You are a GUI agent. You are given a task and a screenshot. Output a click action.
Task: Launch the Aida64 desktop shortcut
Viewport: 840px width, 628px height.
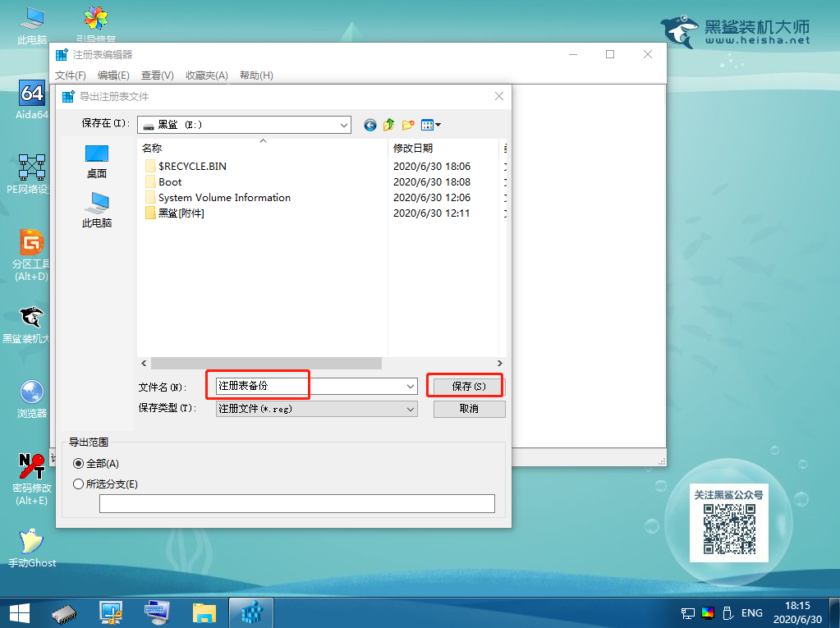click(x=31, y=99)
